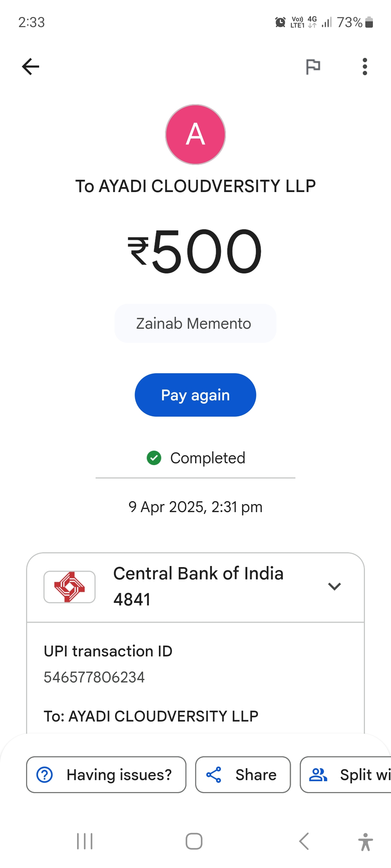Tap the flag report icon
The height and width of the screenshot is (868, 391).
pyautogui.click(x=313, y=67)
